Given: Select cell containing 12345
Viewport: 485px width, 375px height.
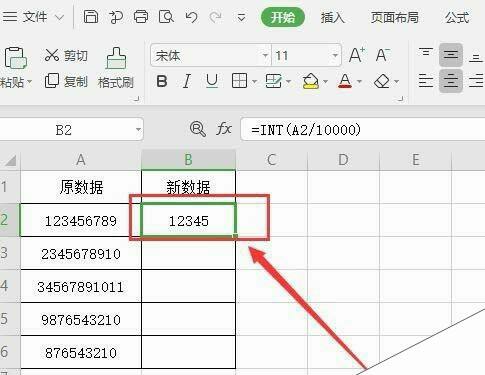Looking at the screenshot, I should pyautogui.click(x=188, y=221).
